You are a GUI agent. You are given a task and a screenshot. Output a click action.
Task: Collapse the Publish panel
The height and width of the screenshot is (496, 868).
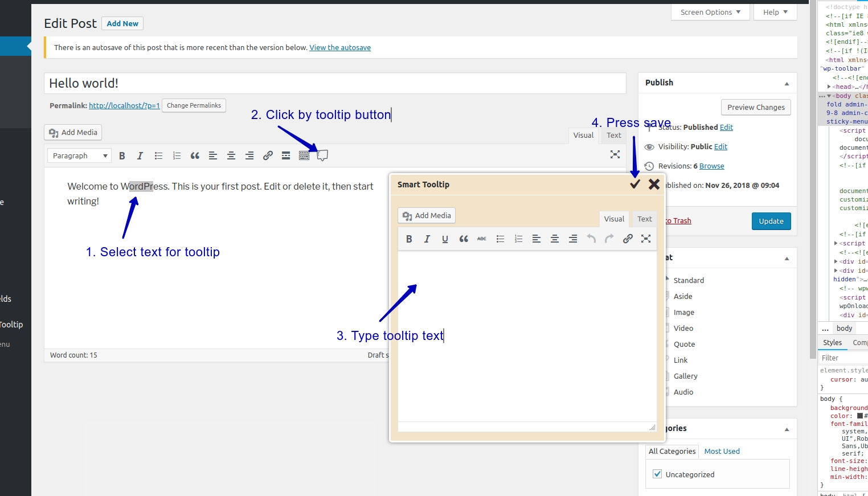pos(787,83)
